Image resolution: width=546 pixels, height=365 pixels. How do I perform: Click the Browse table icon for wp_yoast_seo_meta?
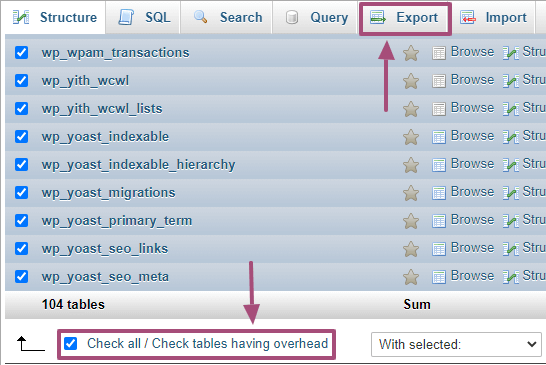tap(439, 277)
